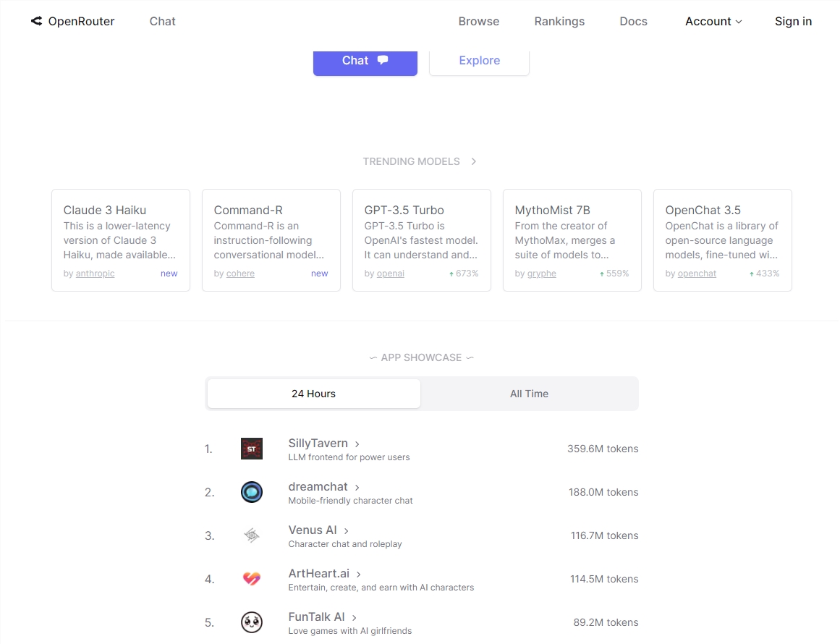The image size is (840, 644).
Task: Click 'Mobile-friendly character chat' text
Action: (351, 501)
